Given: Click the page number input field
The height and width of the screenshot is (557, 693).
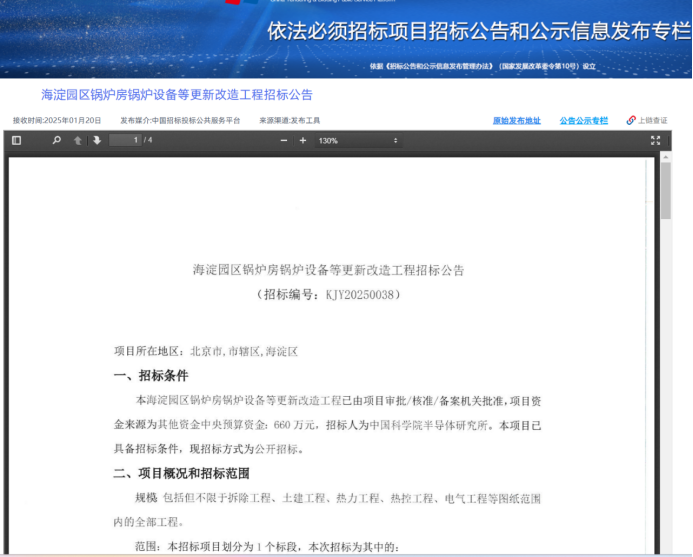Looking at the screenshot, I should (x=125, y=141).
